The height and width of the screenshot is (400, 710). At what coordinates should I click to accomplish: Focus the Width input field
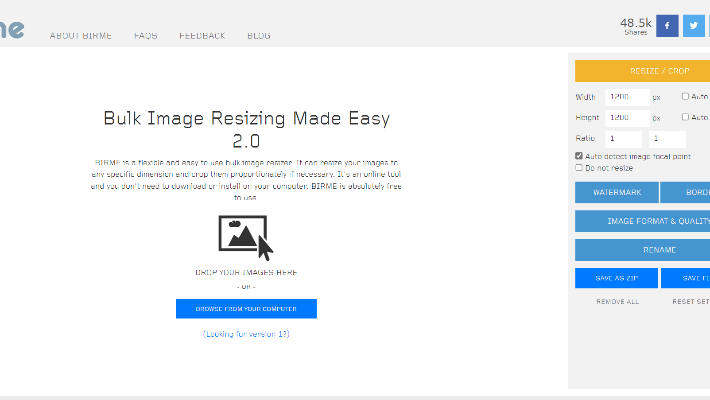pyautogui.click(x=627, y=97)
